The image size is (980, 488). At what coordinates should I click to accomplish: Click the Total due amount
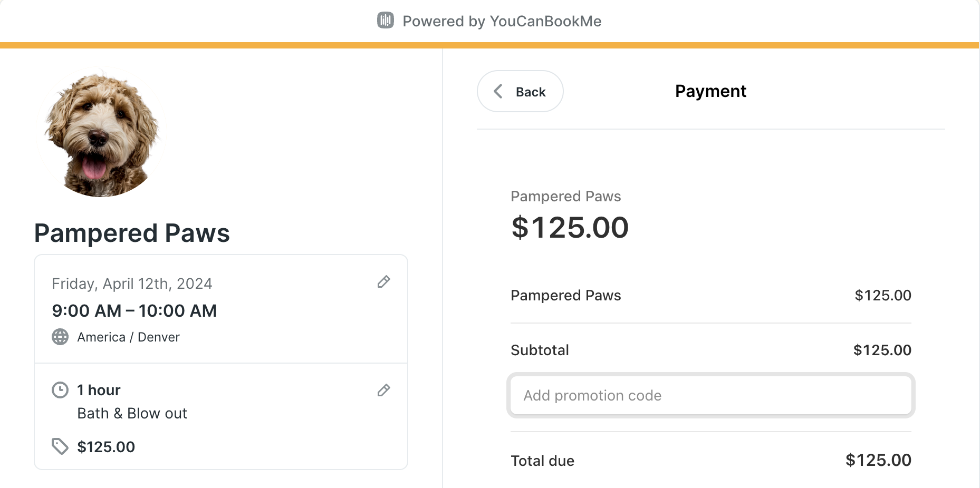(878, 460)
